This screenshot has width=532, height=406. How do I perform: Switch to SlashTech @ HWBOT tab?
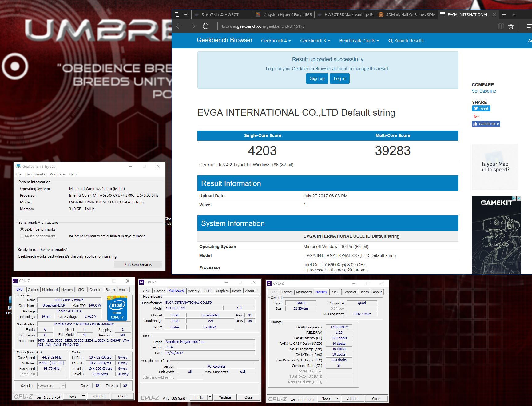[222, 14]
